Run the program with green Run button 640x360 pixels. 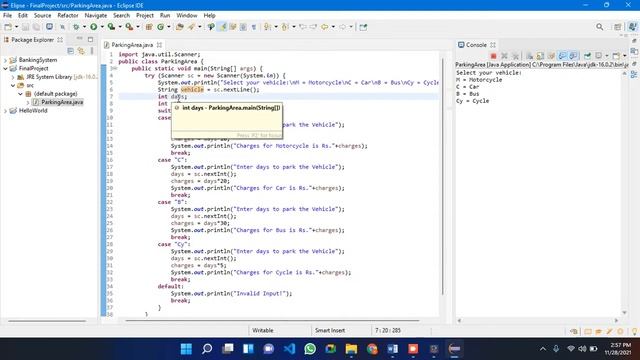pyautogui.click(x=94, y=27)
